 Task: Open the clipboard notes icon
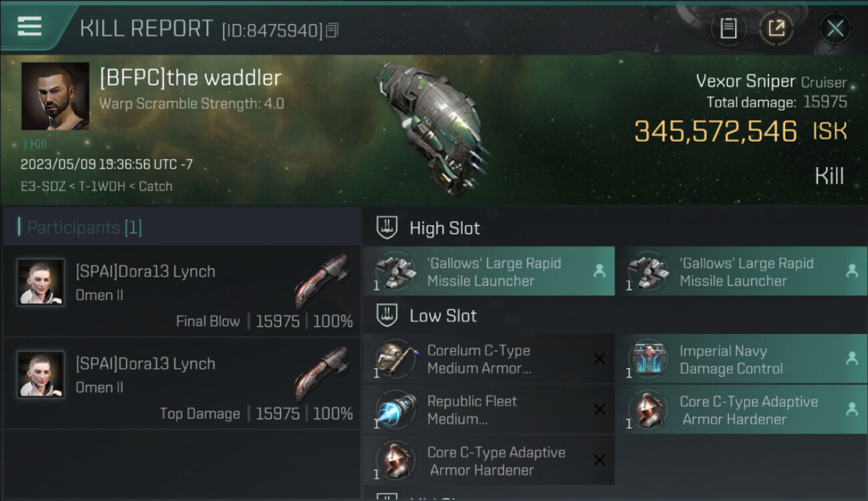[728, 28]
